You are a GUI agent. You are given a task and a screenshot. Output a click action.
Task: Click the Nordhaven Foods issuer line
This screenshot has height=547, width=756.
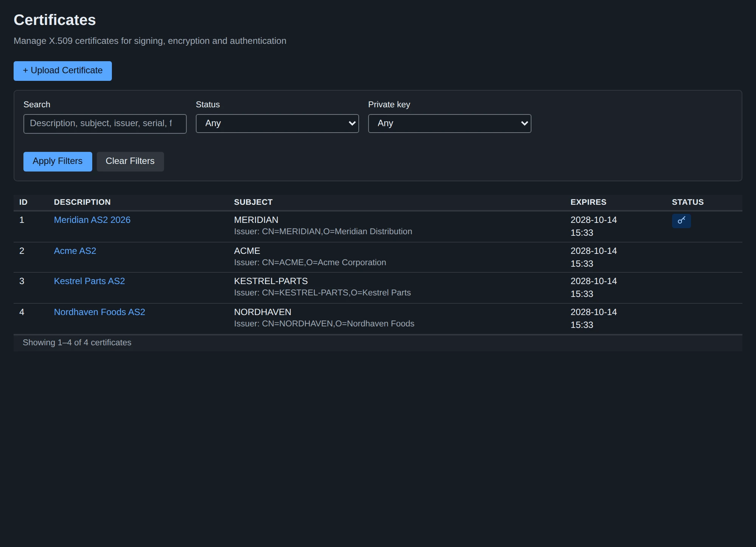tap(324, 324)
